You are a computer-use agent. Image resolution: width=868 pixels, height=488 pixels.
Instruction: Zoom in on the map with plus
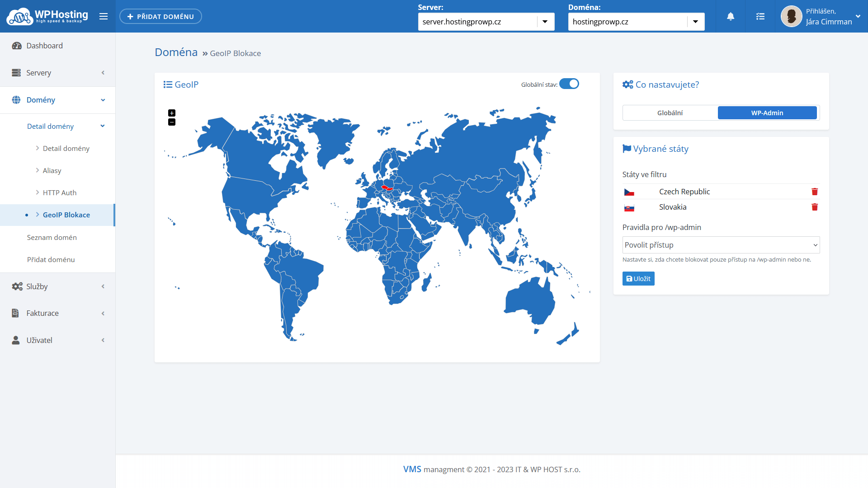(172, 113)
